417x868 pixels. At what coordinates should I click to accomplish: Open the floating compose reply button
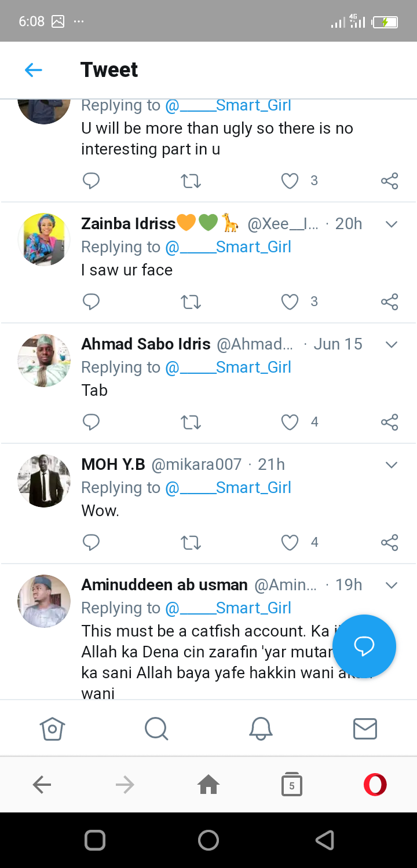[364, 646]
